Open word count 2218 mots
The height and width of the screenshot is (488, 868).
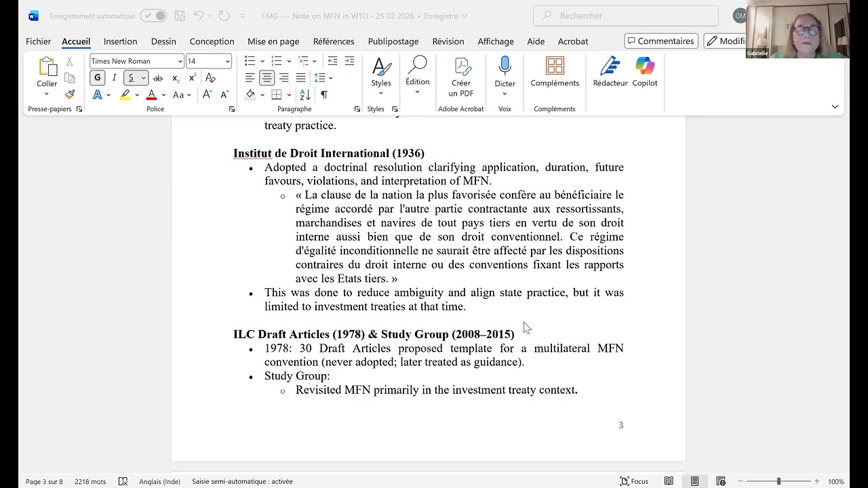tap(90, 481)
